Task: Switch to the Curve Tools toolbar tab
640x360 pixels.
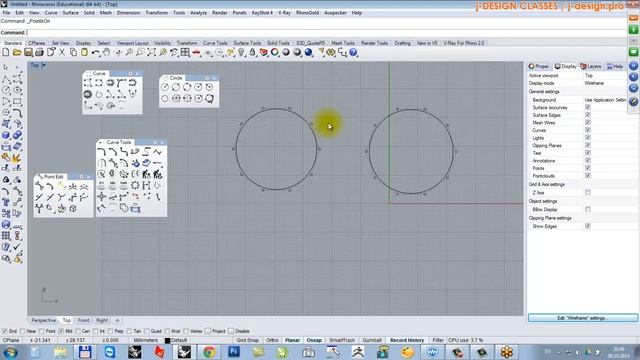Action: (215, 43)
